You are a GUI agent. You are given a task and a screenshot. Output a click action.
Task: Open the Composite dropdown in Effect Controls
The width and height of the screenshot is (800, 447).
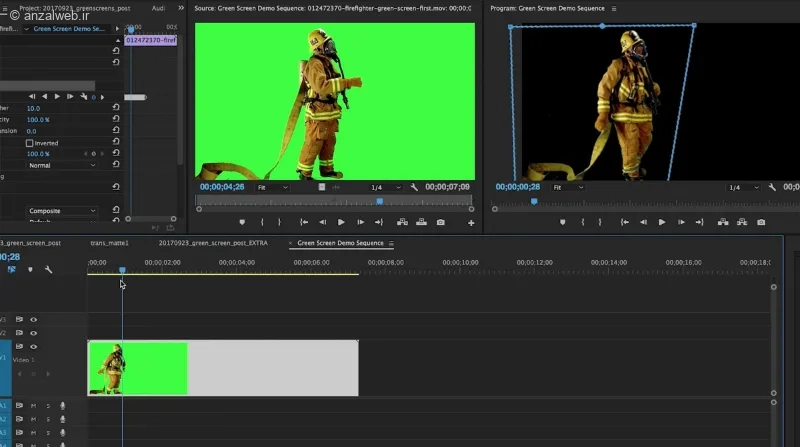point(62,211)
